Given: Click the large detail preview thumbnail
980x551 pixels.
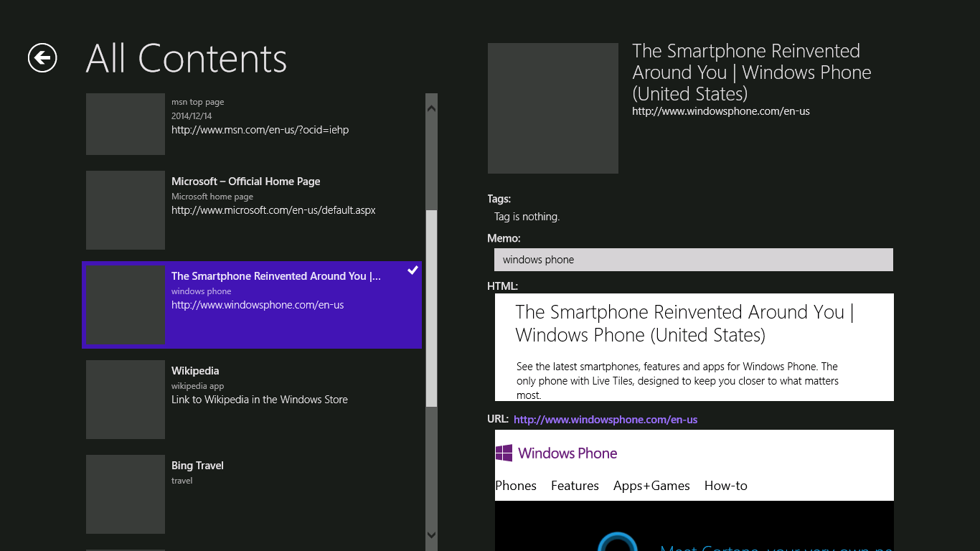Looking at the screenshot, I should [x=552, y=108].
